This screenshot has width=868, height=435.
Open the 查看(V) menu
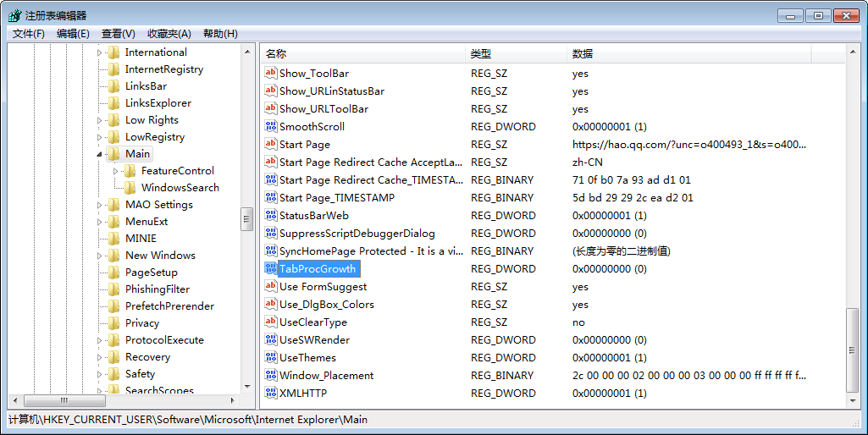[x=119, y=34]
